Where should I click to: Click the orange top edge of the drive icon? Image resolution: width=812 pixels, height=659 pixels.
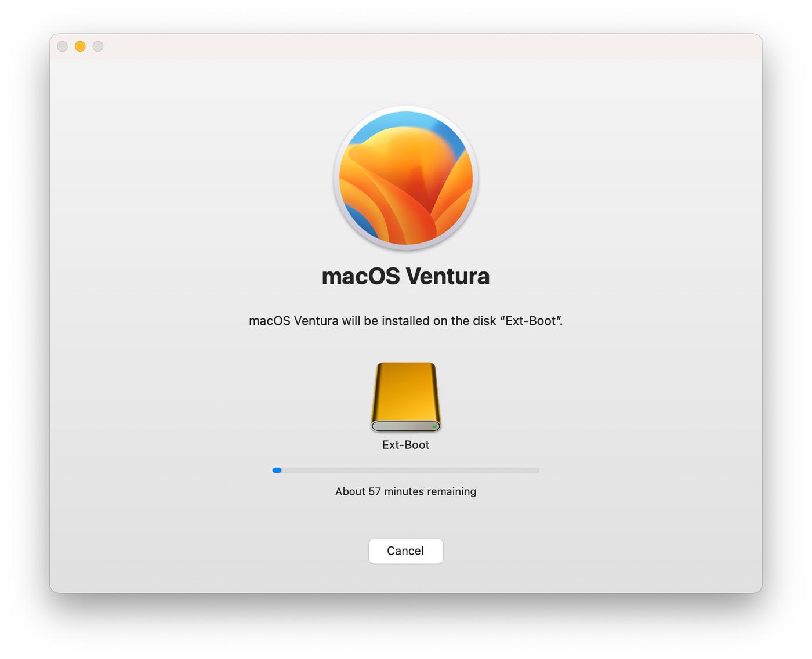pyautogui.click(x=405, y=365)
